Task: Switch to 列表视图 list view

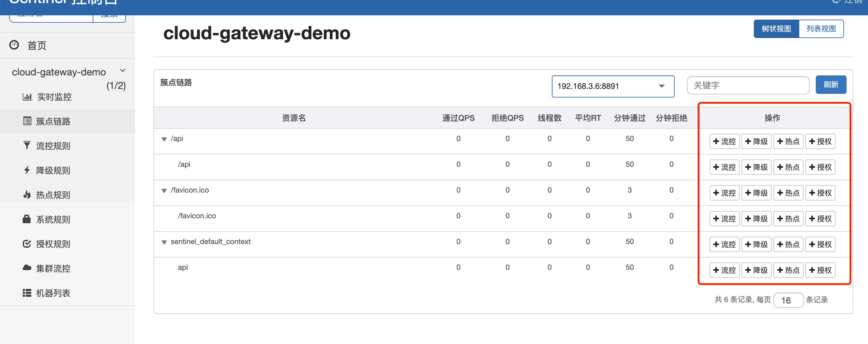Action: tap(821, 29)
